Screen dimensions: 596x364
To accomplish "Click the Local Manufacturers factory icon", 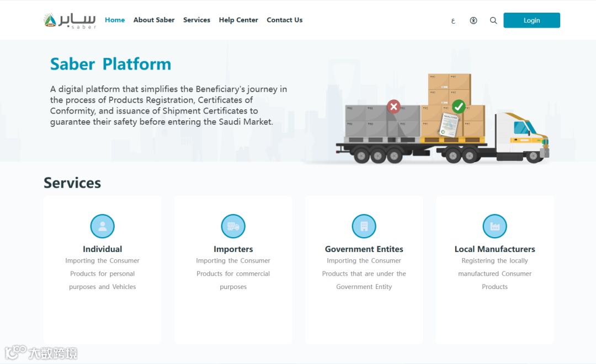I will (x=494, y=226).
